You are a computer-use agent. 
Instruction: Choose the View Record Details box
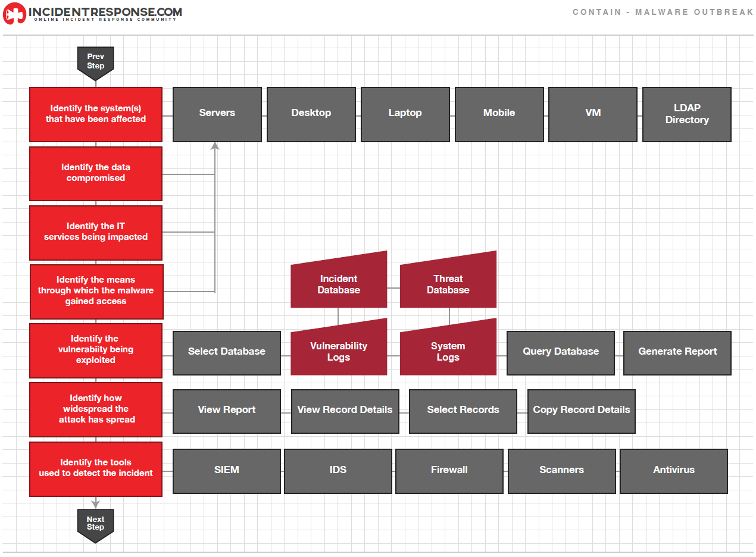345,411
